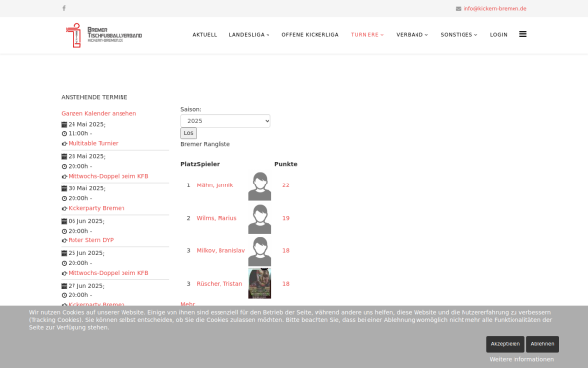Open player Rüscher, Tristan
588x368 pixels.
point(220,284)
